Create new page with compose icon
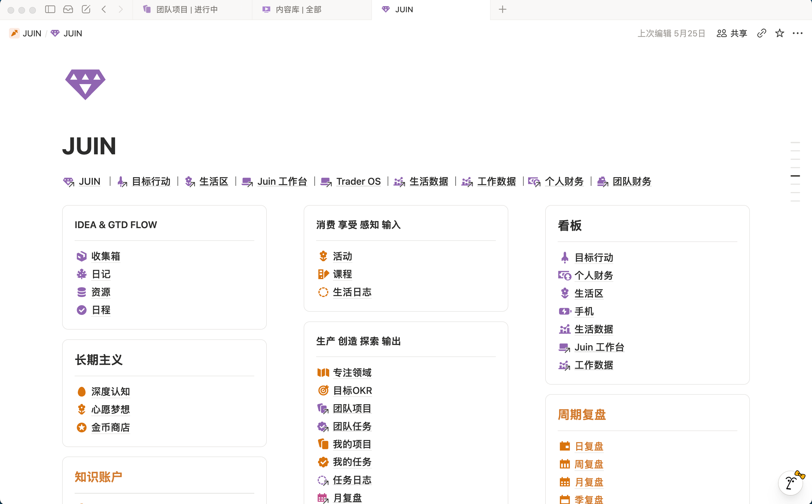Viewport: 812px width, 504px height. (86, 9)
